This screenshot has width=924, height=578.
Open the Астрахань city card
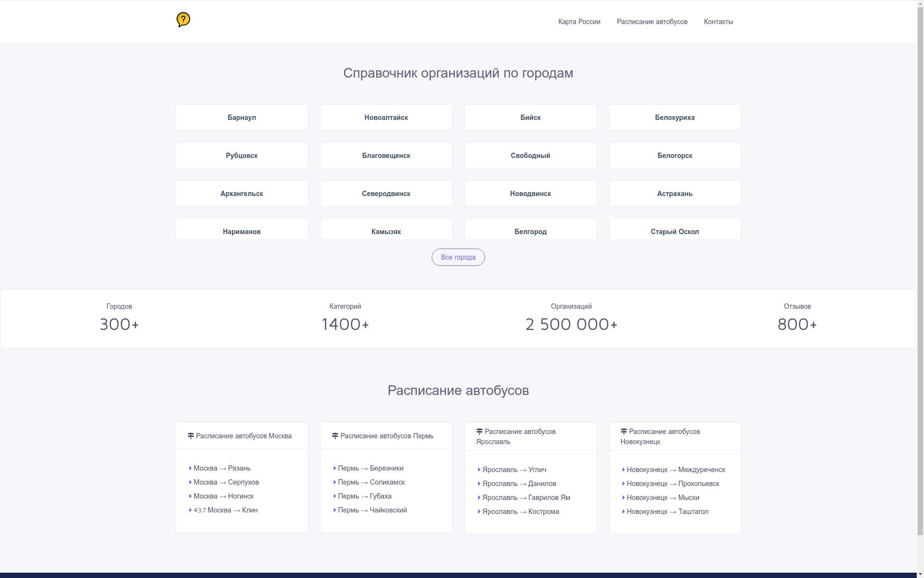pos(674,194)
